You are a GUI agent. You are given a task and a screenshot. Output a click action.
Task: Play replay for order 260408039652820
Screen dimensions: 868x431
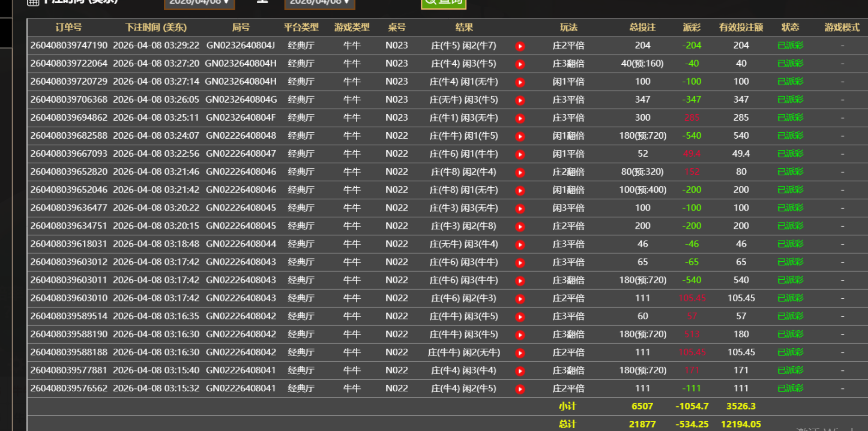pyautogui.click(x=520, y=172)
